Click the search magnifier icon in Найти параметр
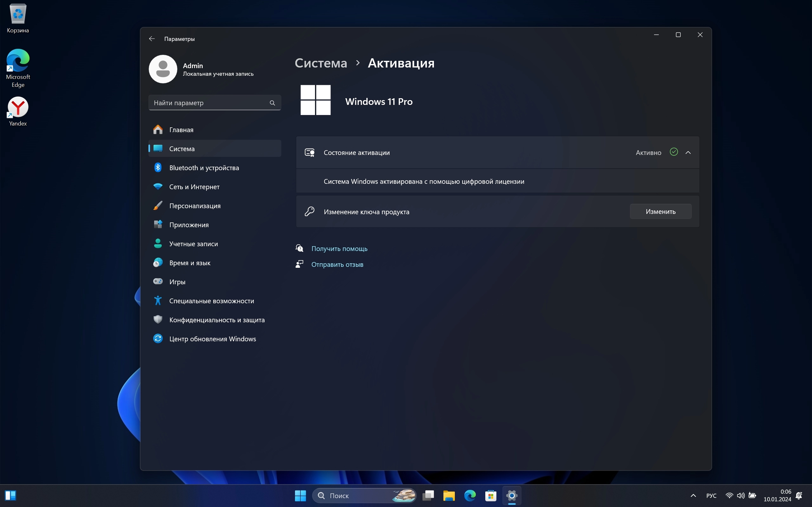This screenshot has height=507, width=812. coord(272,103)
